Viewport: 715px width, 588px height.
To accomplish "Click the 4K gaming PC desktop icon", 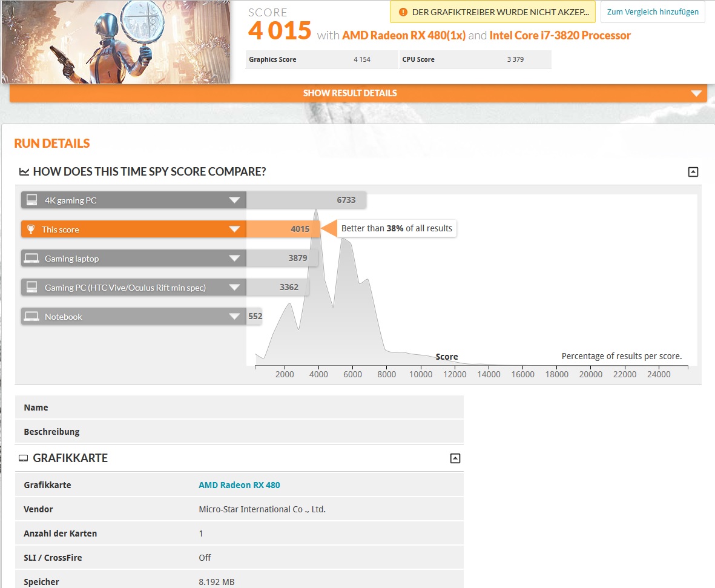I will (x=31, y=200).
